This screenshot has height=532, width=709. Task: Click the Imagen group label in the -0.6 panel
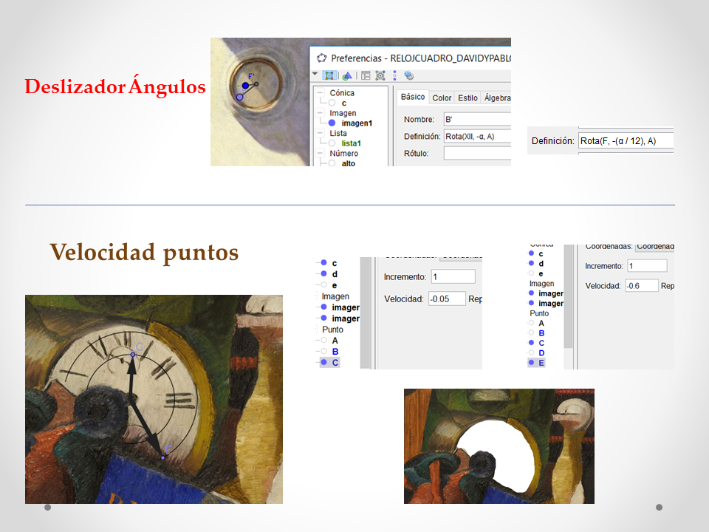542,283
